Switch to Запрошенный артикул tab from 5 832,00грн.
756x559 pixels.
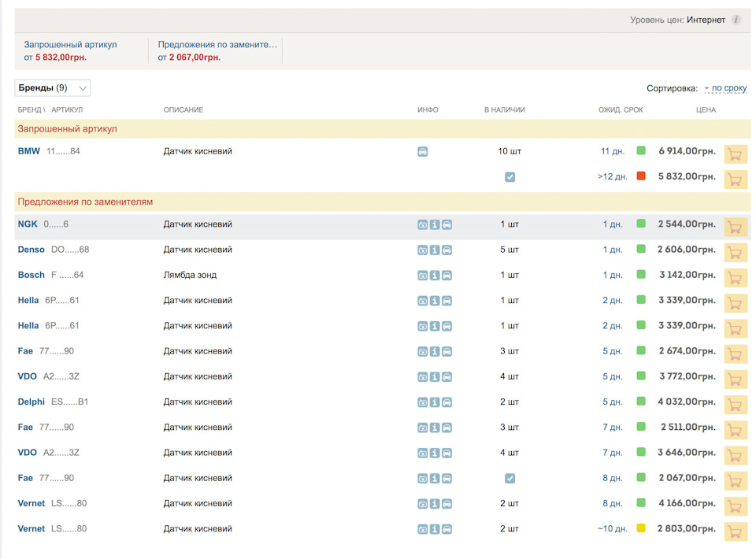click(70, 50)
